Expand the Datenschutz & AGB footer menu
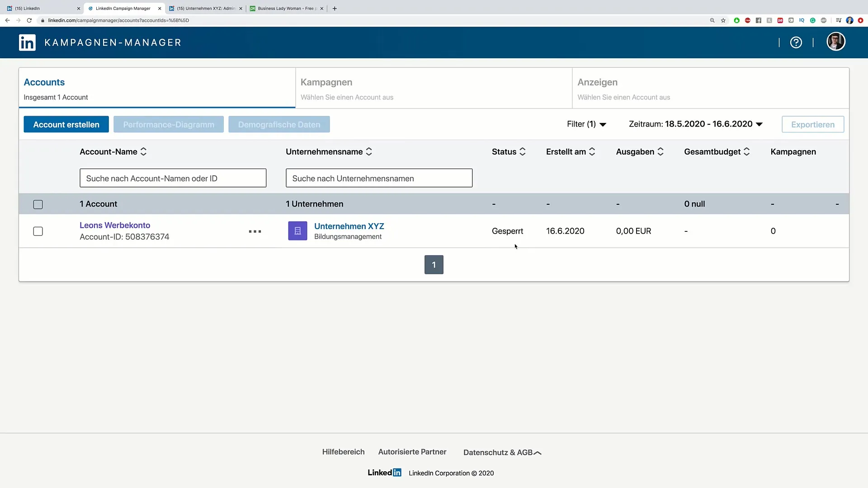This screenshot has width=868, height=488. point(502,452)
